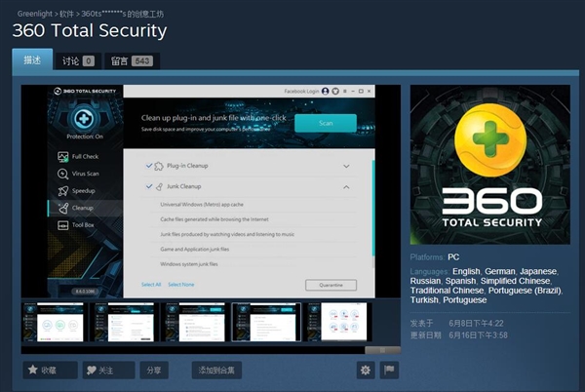This screenshot has width=585, height=392.
Task: Click the Platforms: PC text
Action: pos(435,257)
